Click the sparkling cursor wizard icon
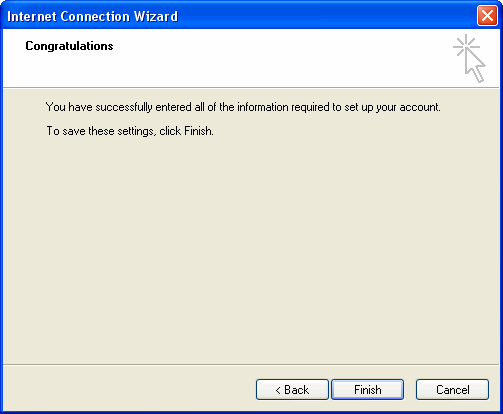 [469, 58]
